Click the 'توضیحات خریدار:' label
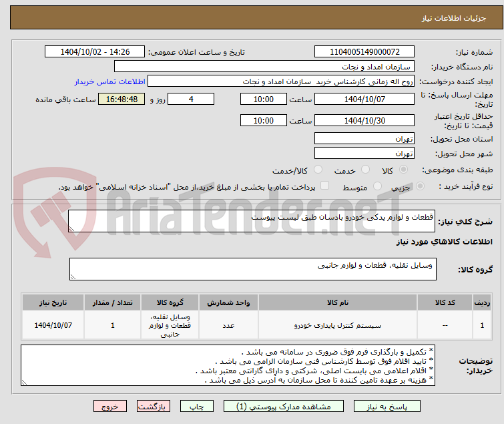This screenshot has height=424, width=504. [x=475, y=366]
